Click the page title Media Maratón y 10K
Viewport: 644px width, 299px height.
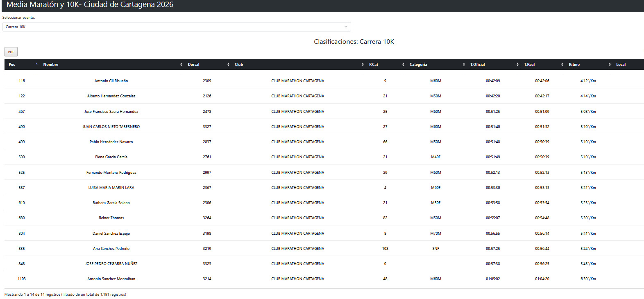tap(90, 5)
